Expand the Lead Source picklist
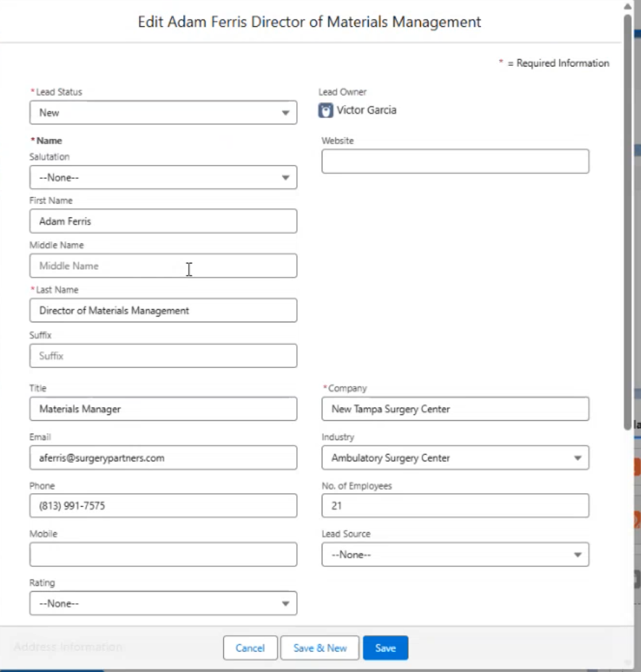Image resolution: width=641 pixels, height=672 pixels. 455,555
